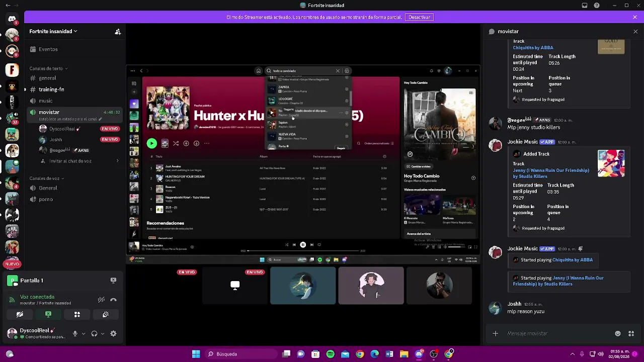This screenshot has width=644, height=362.
Task: Select the middle participant tile with white avatar
Action: [371, 286]
